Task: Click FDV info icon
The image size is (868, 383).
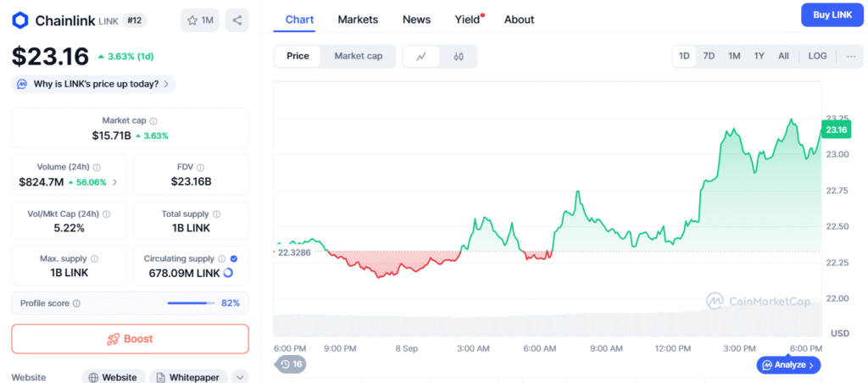Action: click(x=200, y=167)
